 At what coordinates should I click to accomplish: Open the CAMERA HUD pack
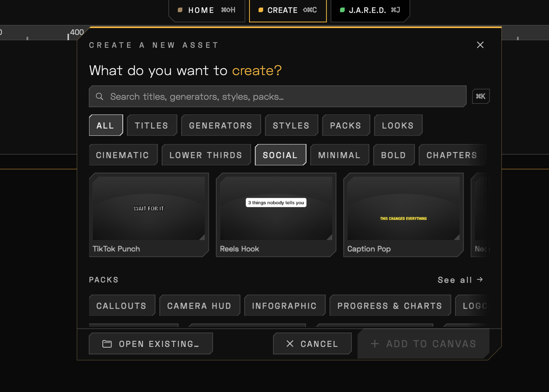[x=199, y=305]
